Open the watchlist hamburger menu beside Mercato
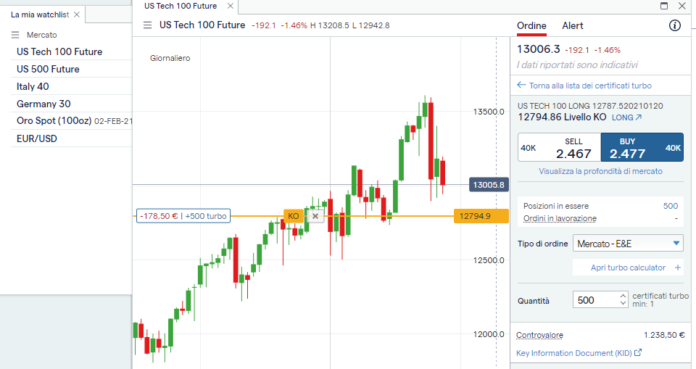This screenshot has height=369, width=696. point(15,35)
